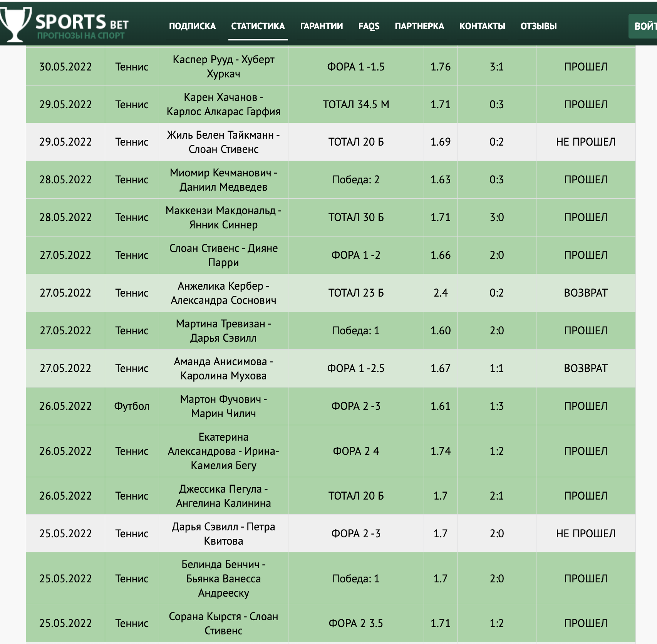657x644 pixels.
Task: Go to the FAQS section
Action: [x=369, y=26]
